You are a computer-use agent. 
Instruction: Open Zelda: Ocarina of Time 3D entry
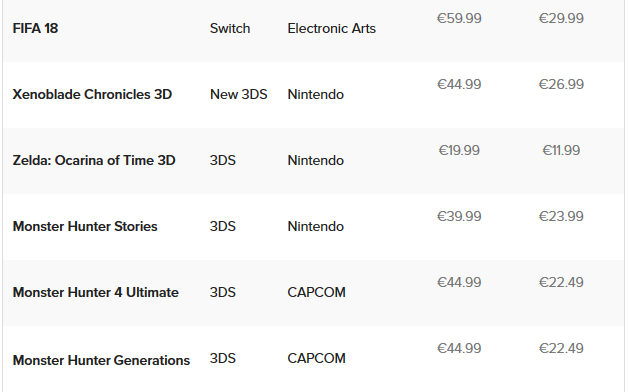point(94,161)
